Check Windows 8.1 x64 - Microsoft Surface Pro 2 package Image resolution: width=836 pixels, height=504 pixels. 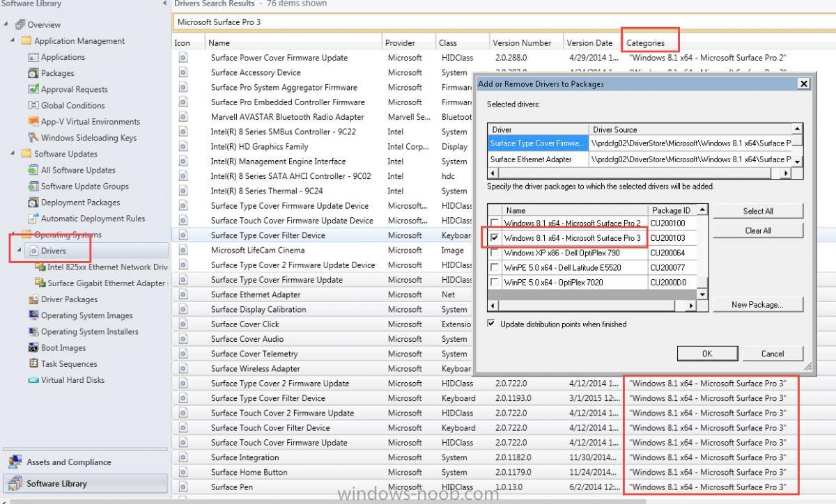495,223
